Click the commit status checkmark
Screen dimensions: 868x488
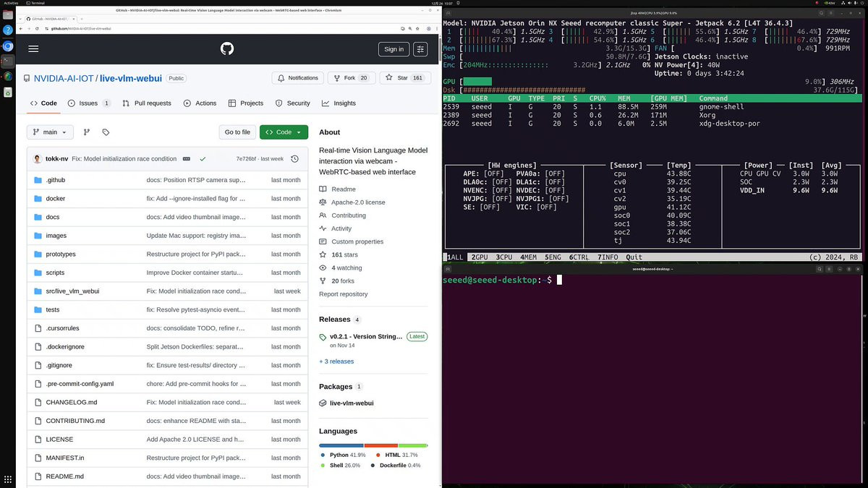point(203,159)
